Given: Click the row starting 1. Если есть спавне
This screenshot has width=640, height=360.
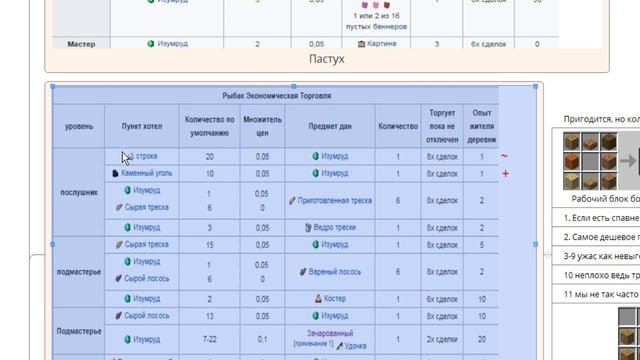Looking at the screenshot, I should [596, 218].
